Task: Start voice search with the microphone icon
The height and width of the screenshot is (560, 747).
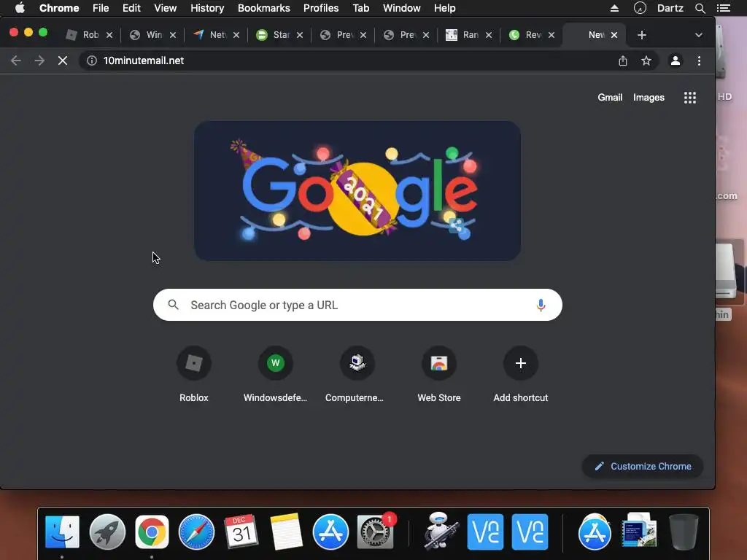Action: [x=541, y=305]
